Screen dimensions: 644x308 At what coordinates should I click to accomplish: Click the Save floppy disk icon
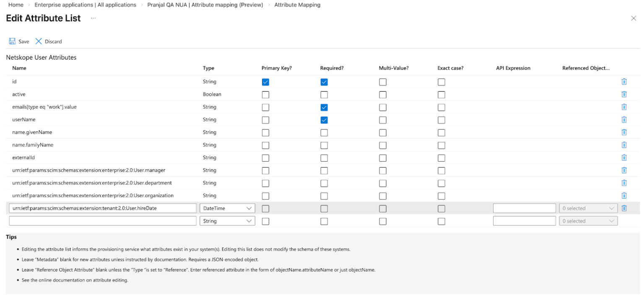pos(12,41)
